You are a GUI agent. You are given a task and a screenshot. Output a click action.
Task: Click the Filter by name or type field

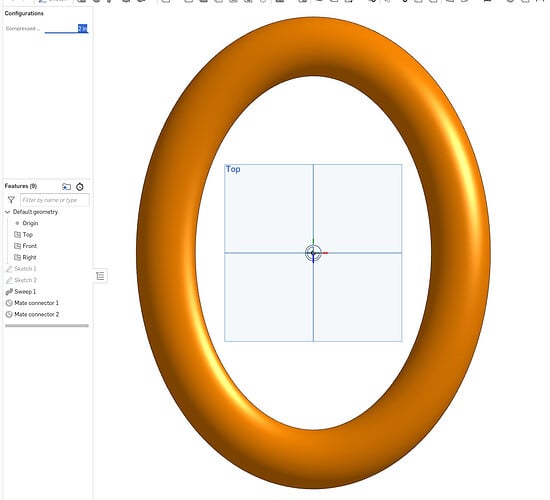tap(55, 200)
